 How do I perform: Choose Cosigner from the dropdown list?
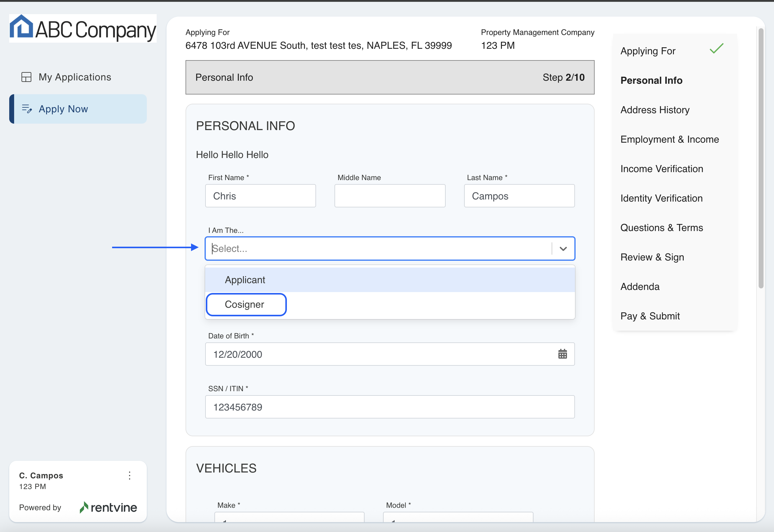coord(244,304)
